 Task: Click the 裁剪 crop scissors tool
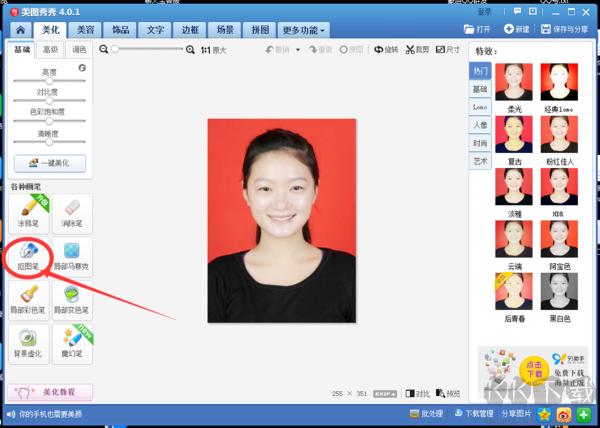[x=417, y=50]
